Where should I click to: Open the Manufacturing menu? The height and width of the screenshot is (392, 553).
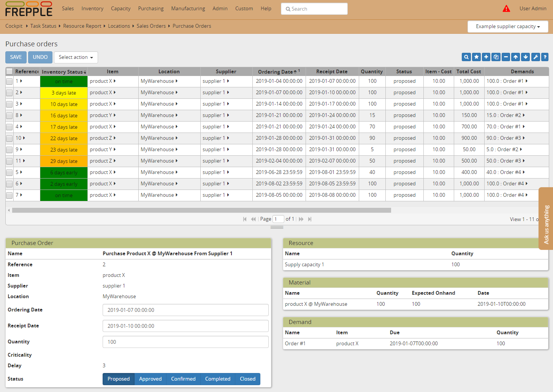[x=188, y=8]
